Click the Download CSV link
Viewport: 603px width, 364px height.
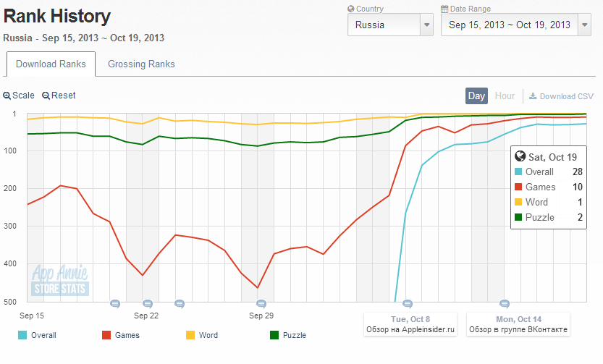point(562,96)
